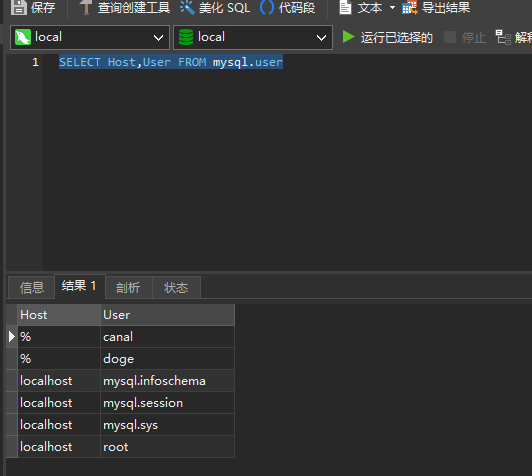
Task: Click the SQL editor line 1 text
Action: 171,62
